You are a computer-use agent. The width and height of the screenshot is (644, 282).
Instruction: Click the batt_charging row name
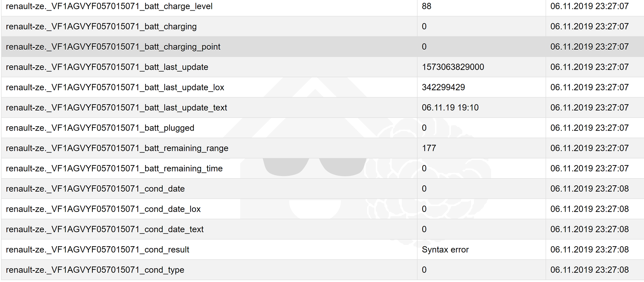point(101,27)
